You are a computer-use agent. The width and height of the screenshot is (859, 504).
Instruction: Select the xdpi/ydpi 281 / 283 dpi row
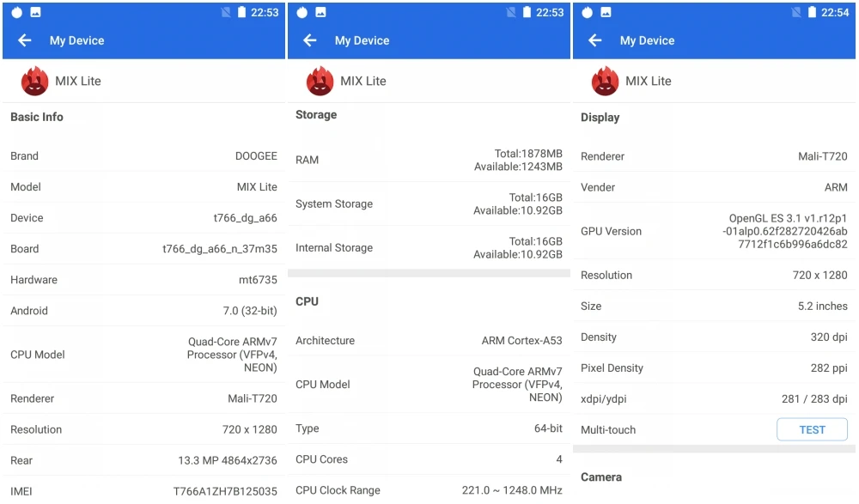coord(714,398)
